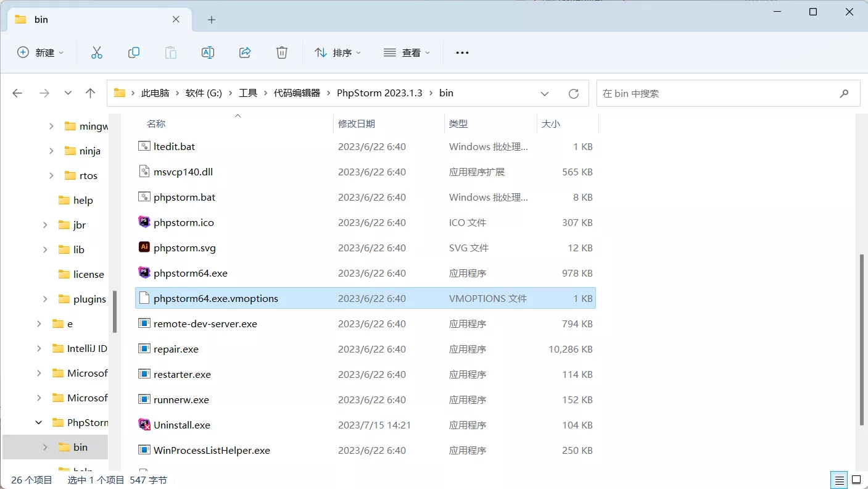
Task: Click 软件 (G:) in the address path
Action: 204,93
